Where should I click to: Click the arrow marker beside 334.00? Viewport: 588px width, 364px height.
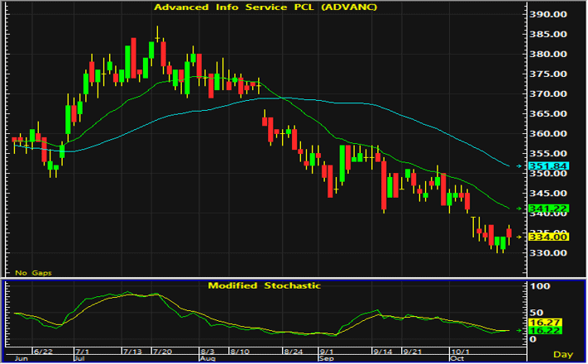pyautogui.click(x=519, y=237)
